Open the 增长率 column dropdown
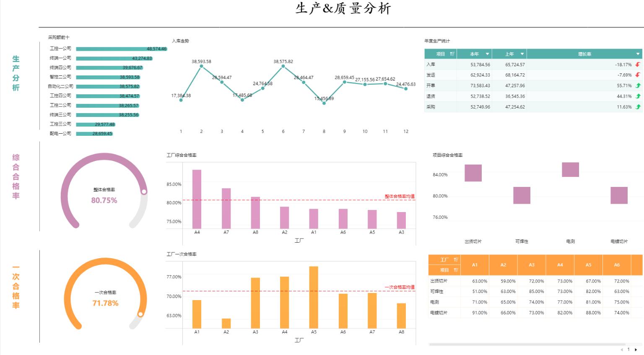This screenshot has height=355, width=644. [637, 54]
